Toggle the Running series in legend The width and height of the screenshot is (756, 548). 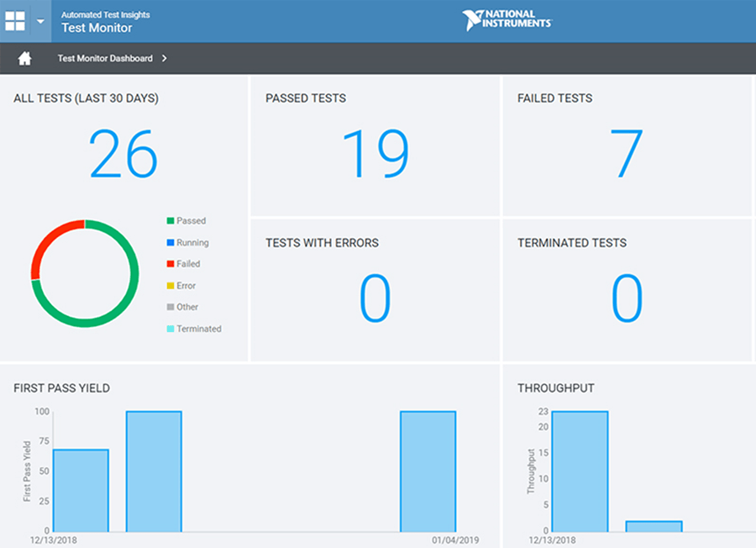pos(192,243)
